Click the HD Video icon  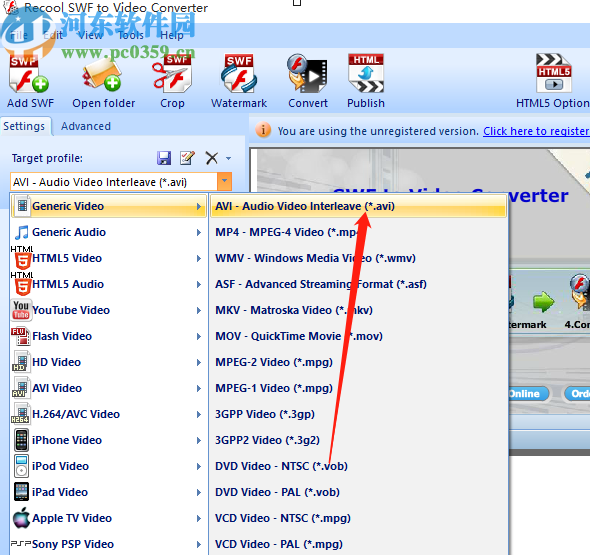[21, 362]
